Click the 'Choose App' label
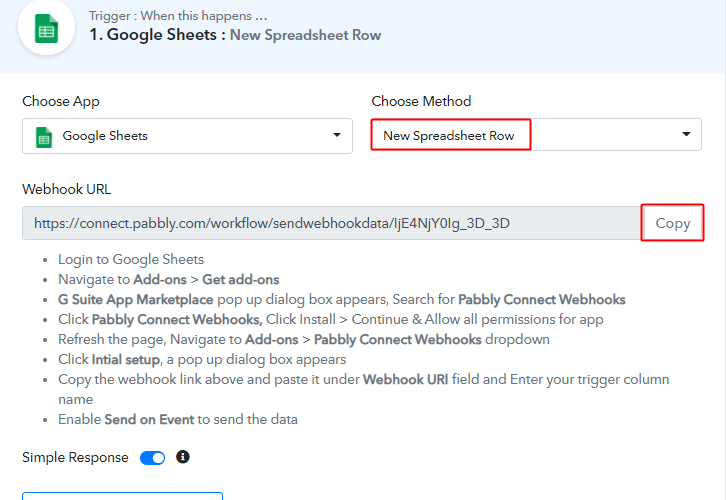 pyautogui.click(x=61, y=101)
